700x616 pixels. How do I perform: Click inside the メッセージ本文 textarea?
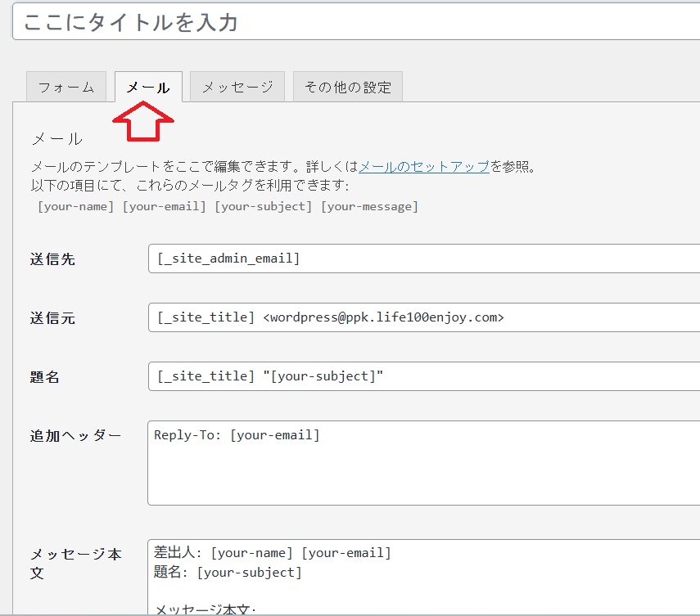pyautogui.click(x=424, y=578)
